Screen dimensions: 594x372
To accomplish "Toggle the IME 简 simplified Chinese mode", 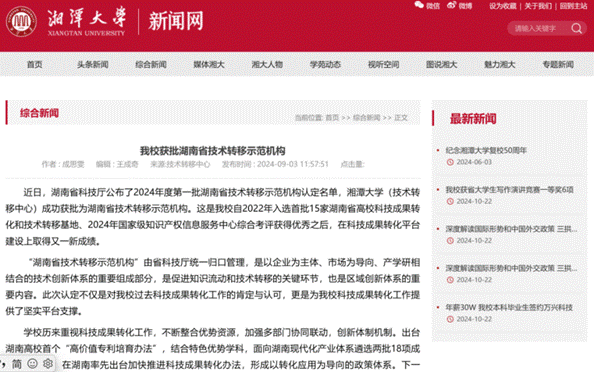I will coord(17,364).
